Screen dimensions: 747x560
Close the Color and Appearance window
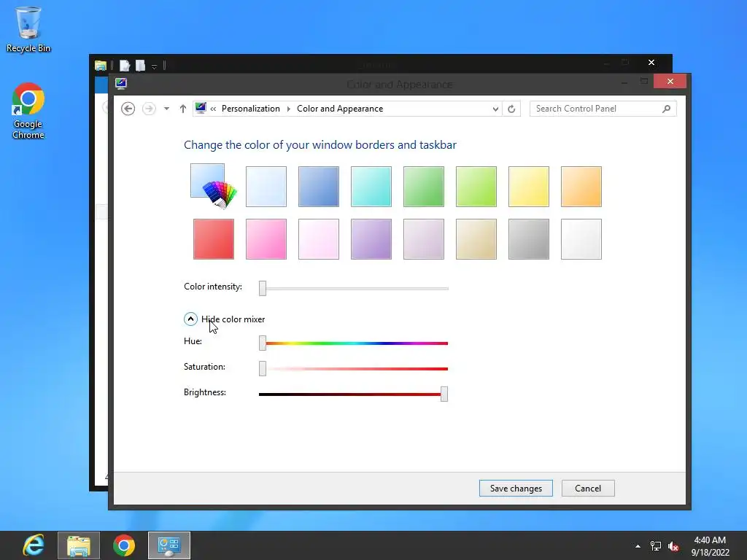click(x=670, y=82)
